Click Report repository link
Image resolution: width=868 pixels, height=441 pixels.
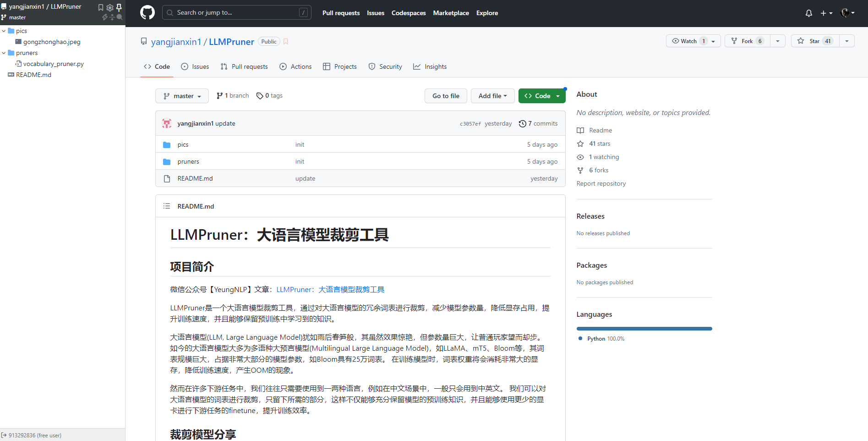coord(601,183)
